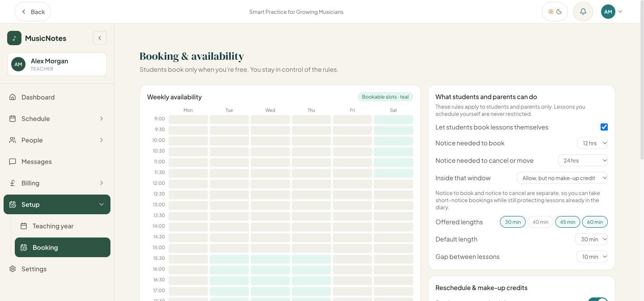This screenshot has height=301, width=644.
Task: Click the Alex Morgan teacher profile card
Action: pyautogui.click(x=57, y=64)
